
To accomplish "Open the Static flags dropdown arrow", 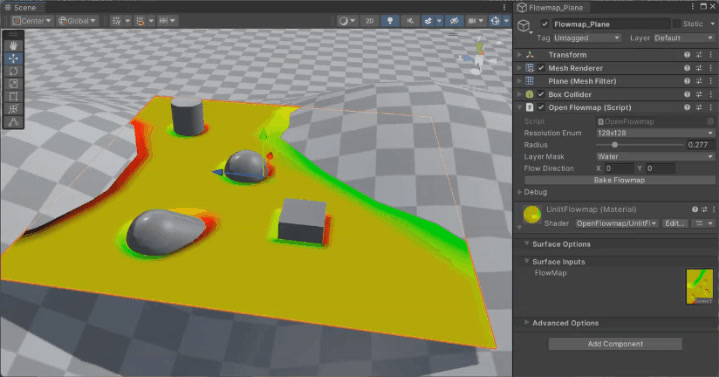I will click(x=712, y=24).
